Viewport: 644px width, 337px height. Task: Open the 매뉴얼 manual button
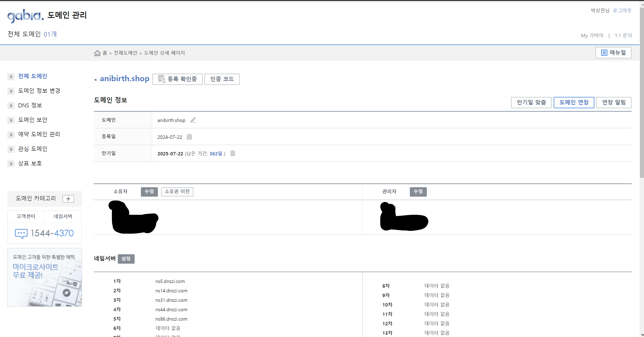coord(613,53)
